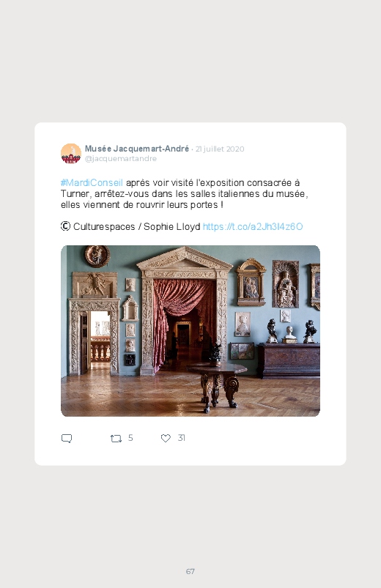The width and height of the screenshot is (381, 588).
Task: Click the tweet text about Turner exhibition
Action: coord(185,193)
